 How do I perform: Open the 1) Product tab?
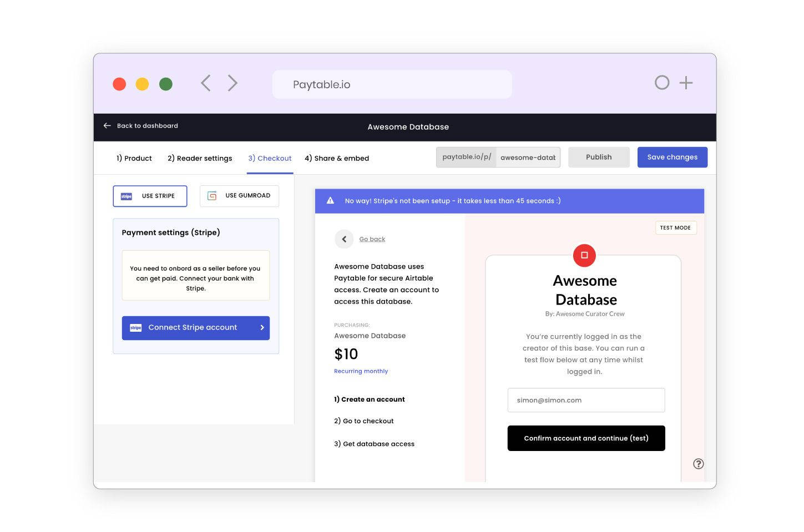click(134, 158)
